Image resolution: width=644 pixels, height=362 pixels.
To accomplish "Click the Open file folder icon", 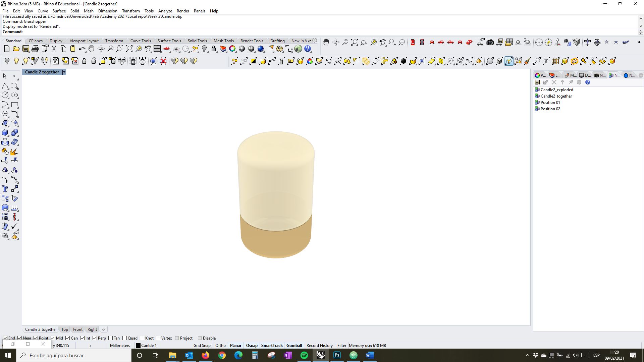I will pyautogui.click(x=16, y=49).
